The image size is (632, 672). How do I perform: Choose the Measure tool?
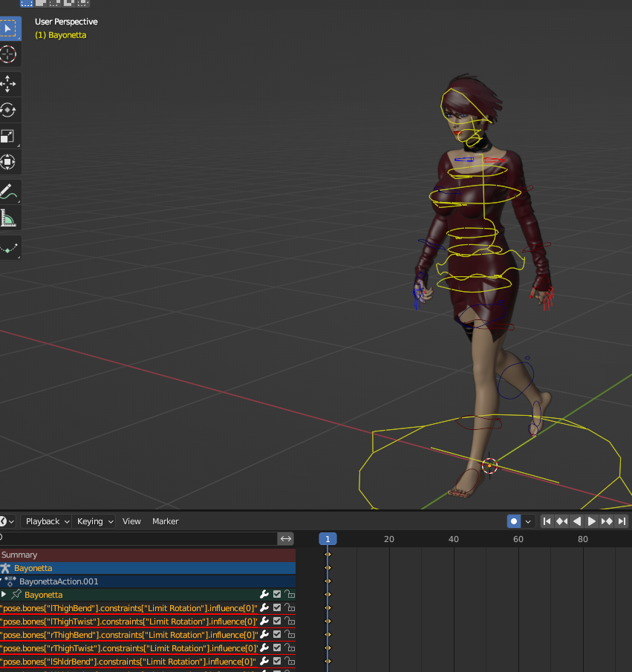tap(9, 218)
